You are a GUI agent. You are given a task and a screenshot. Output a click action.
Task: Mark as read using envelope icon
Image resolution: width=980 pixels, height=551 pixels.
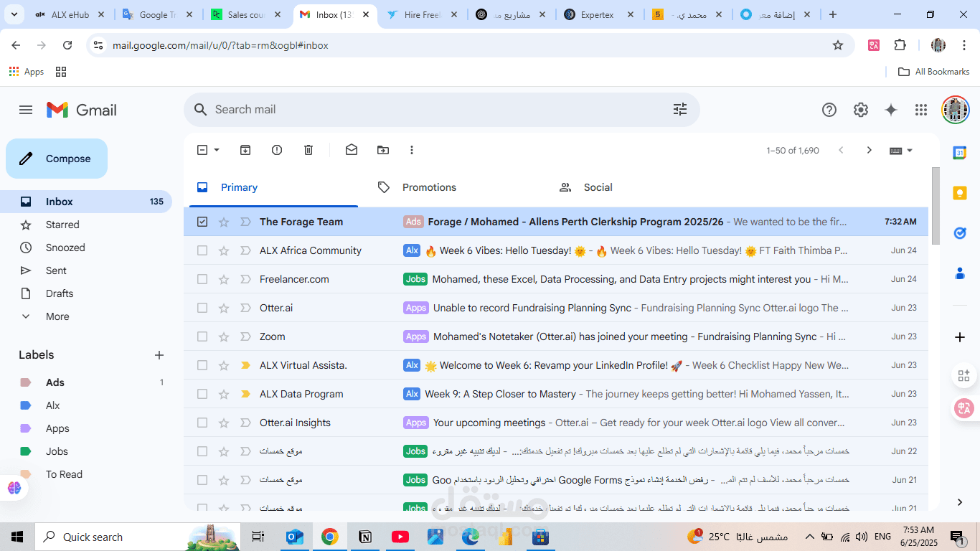(352, 150)
